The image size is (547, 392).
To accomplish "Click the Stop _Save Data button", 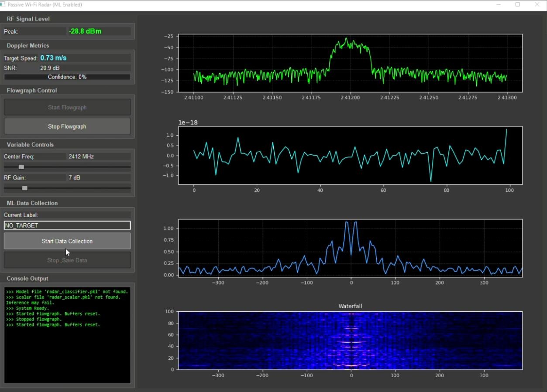I will [67, 260].
